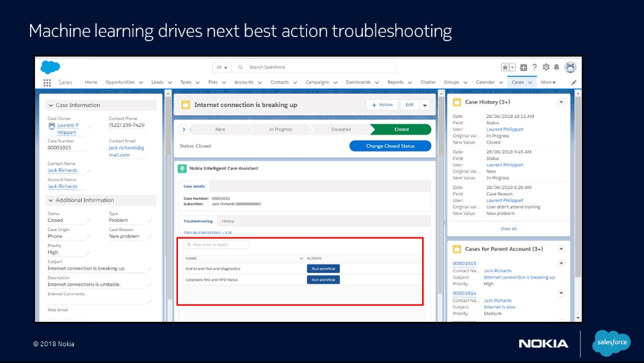Click the edit navigation pencil icon

click(x=574, y=82)
